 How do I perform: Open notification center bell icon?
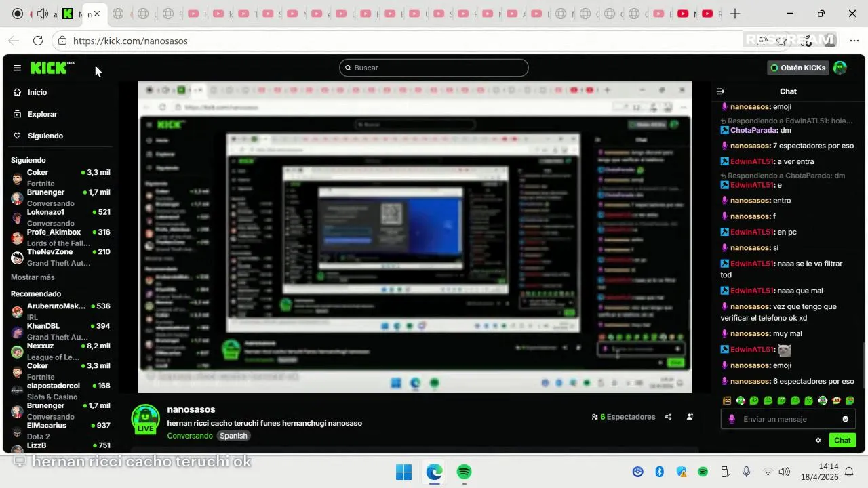pos(848,472)
